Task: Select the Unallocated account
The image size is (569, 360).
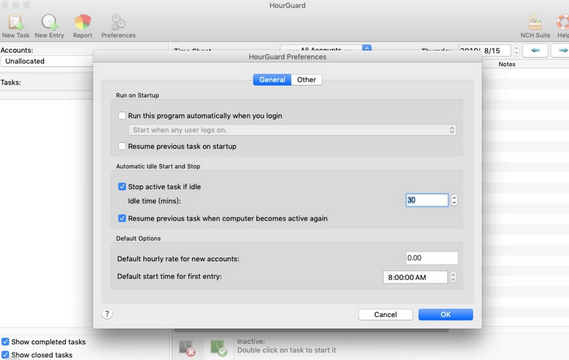Action: click(x=46, y=61)
